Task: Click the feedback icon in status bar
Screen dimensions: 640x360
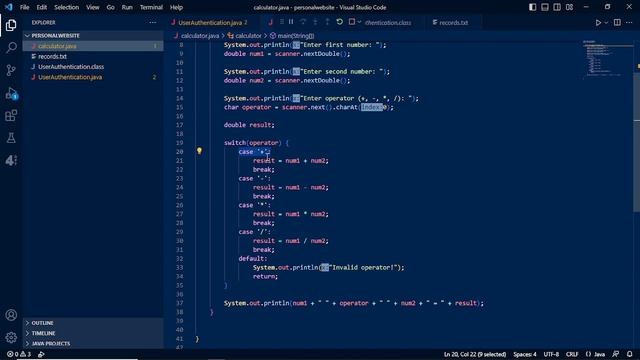Action: (x=616, y=354)
